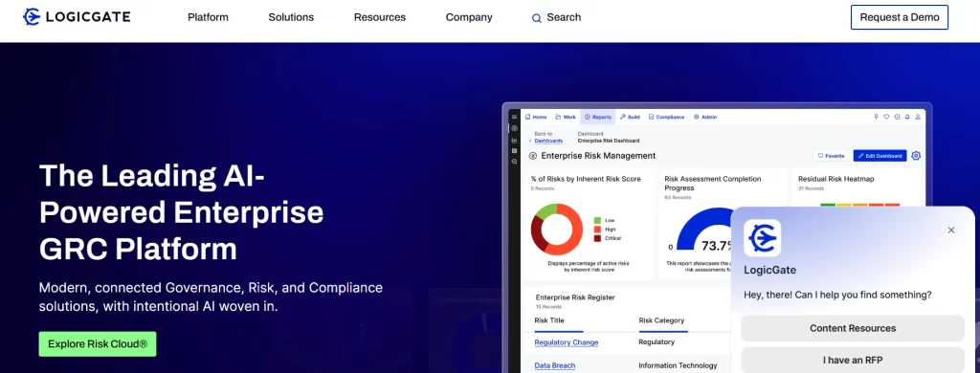
Task: Click the main GRC Platform headline
Action: click(181, 212)
